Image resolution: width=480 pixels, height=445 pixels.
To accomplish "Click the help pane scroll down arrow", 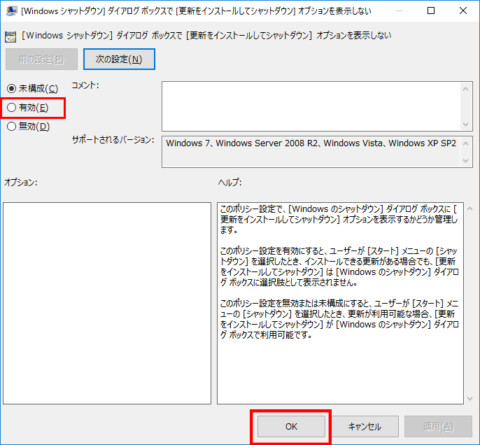I will 470,399.
